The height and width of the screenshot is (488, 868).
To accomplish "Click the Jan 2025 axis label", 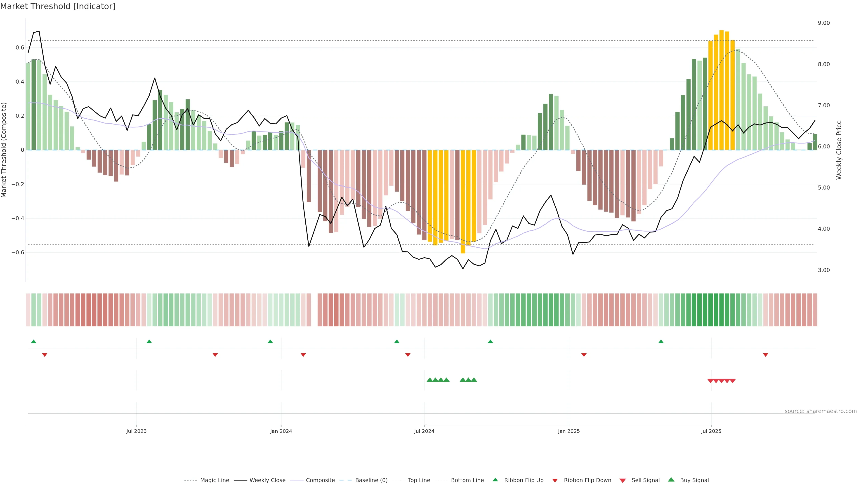I will [x=569, y=431].
